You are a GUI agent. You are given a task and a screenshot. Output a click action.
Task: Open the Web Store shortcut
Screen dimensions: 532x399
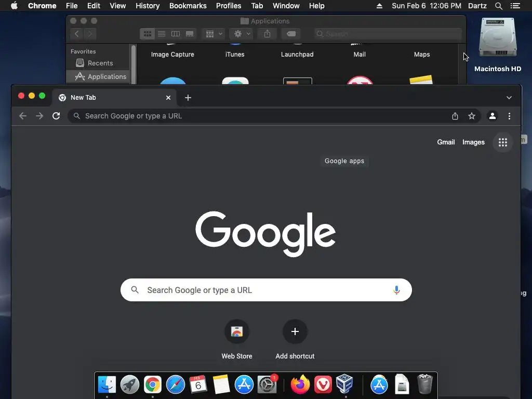(x=237, y=331)
